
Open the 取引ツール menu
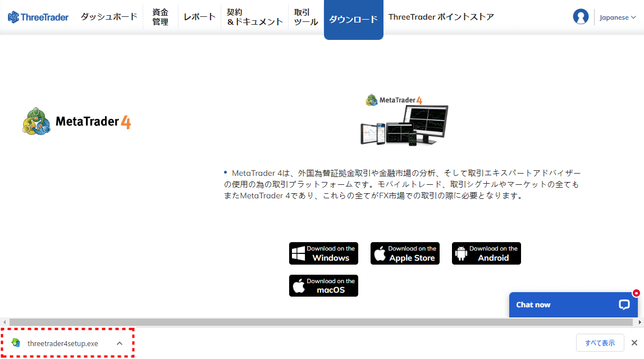306,17
